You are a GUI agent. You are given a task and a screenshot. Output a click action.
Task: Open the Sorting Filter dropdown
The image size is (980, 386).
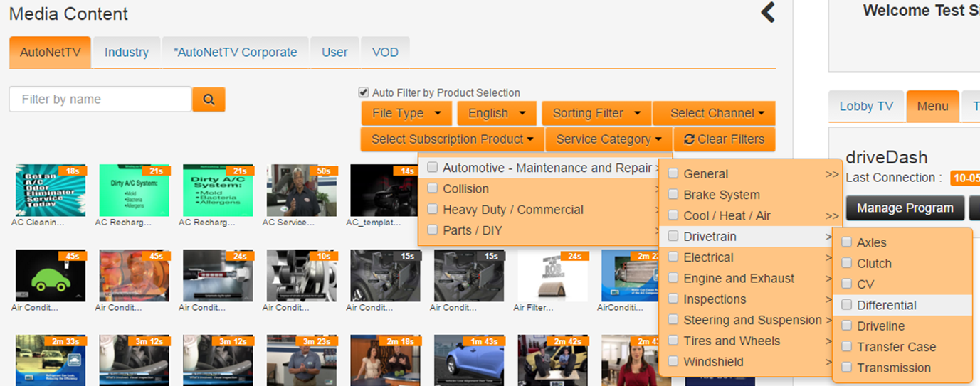(596, 113)
